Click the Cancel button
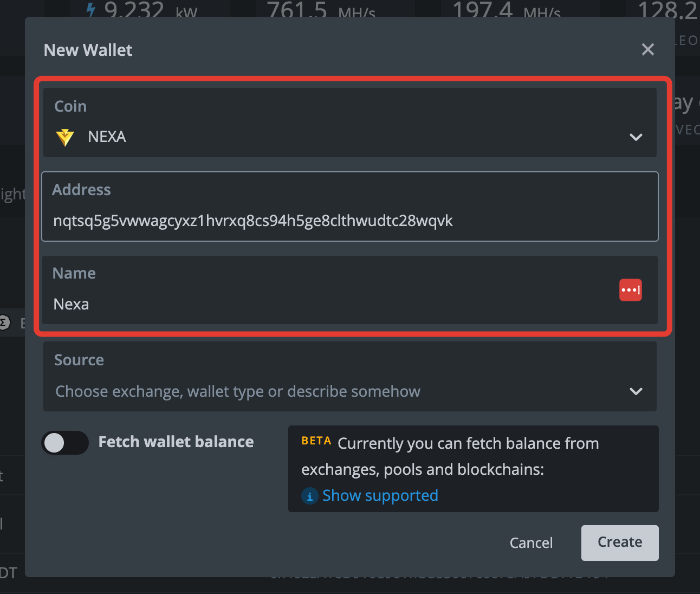Screen dimensions: 700x594 (x=531, y=543)
